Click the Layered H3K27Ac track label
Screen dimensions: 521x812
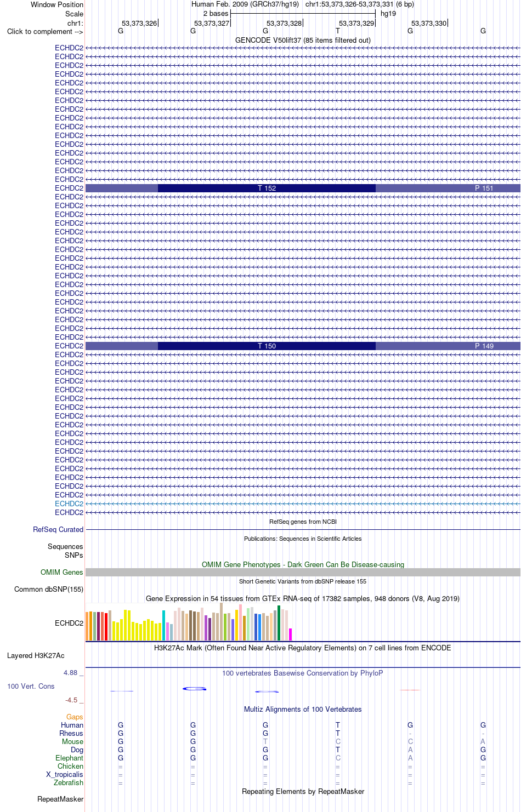(x=36, y=655)
